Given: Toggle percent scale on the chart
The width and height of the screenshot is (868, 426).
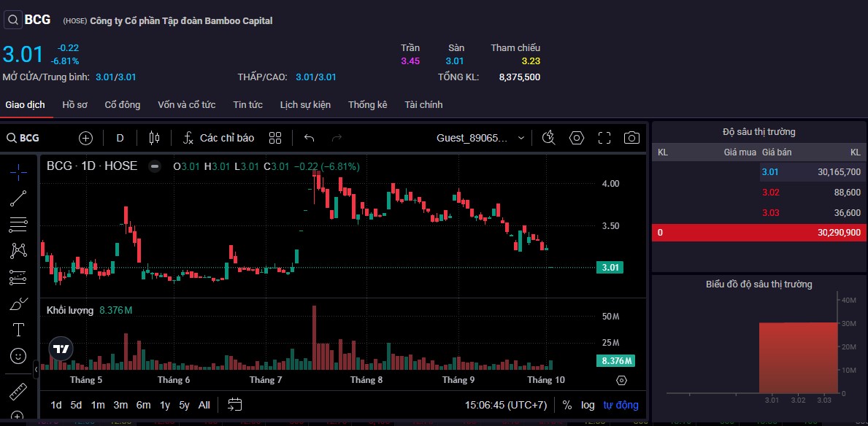Looking at the screenshot, I should tap(566, 405).
